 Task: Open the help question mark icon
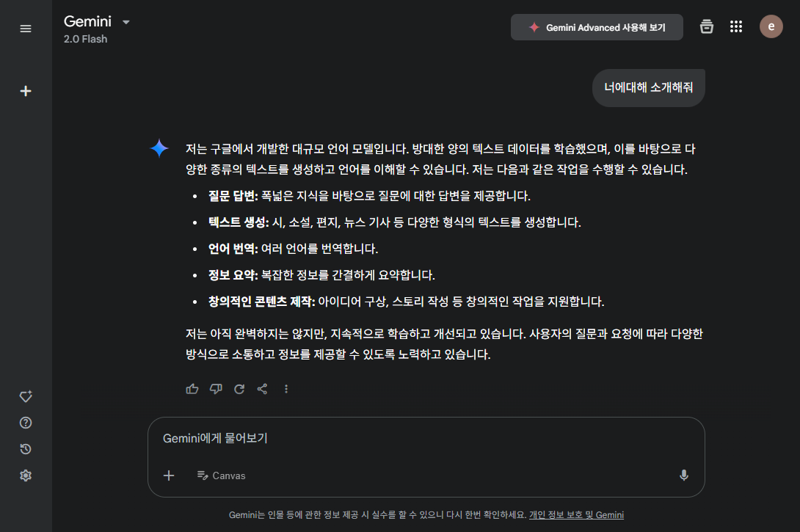click(26, 423)
